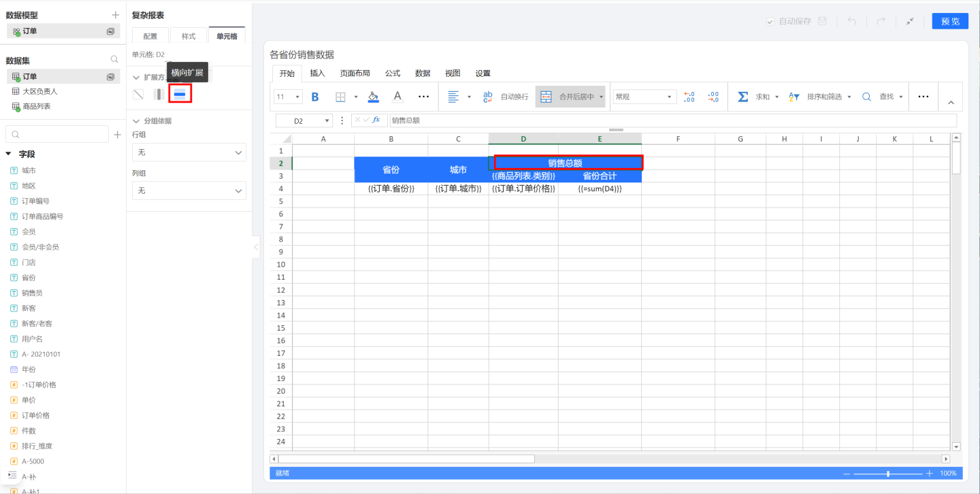Screen dimensions: 980x494
Task: Click the formula bar input field
Action: [x=672, y=120]
